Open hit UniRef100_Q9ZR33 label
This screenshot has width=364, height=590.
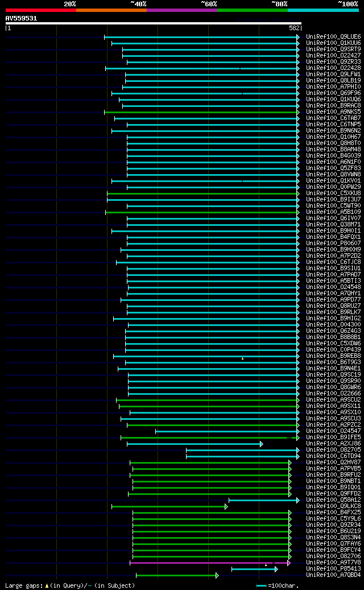pos(333,61)
